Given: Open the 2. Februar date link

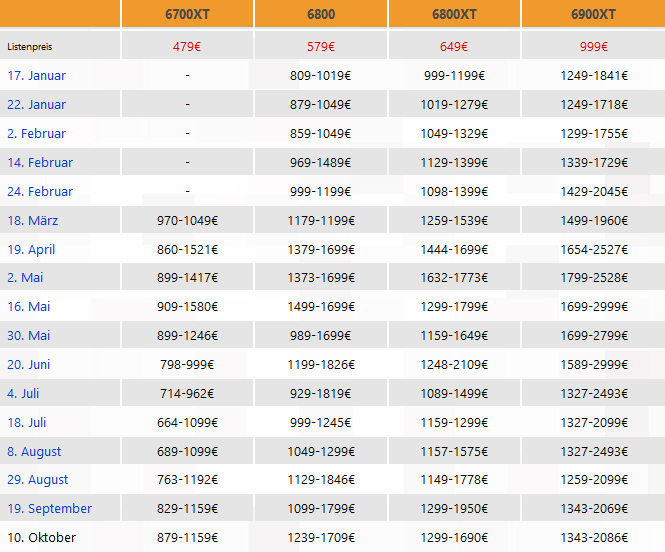Looking at the screenshot, I should [36, 134].
